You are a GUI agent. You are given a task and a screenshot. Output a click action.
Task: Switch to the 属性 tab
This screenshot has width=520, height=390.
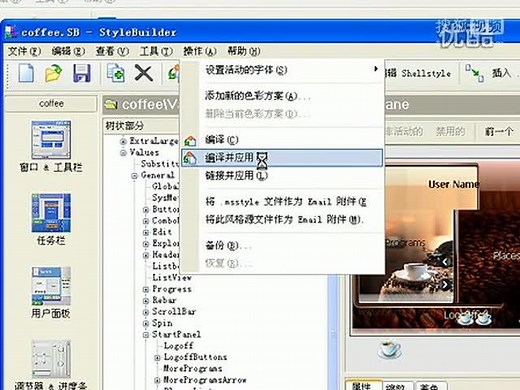point(363,385)
